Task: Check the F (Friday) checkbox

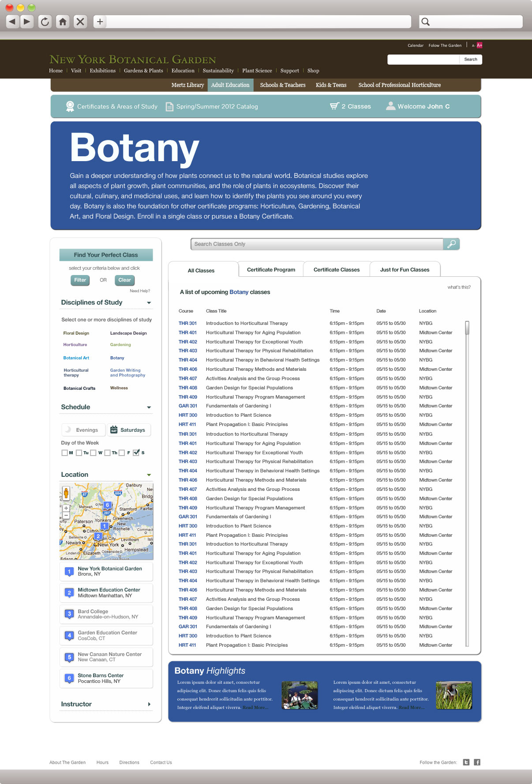Action: 121,452
